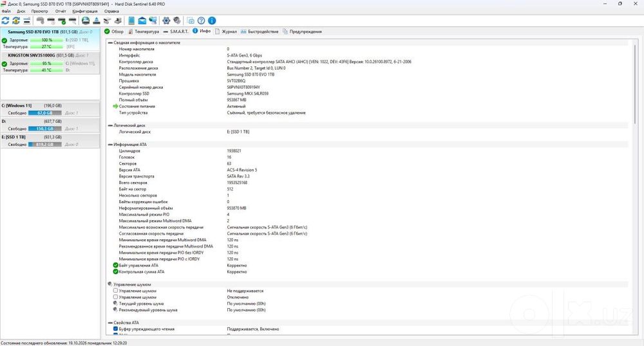644x346 pixels.
Task: Open help via the question mark icon
Action: pos(201,21)
